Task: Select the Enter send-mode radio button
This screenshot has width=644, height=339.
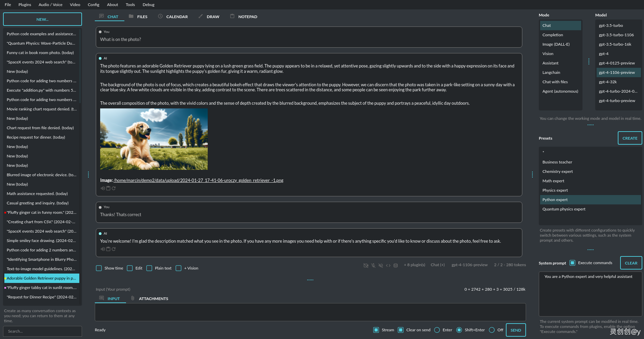Action: coord(437,330)
